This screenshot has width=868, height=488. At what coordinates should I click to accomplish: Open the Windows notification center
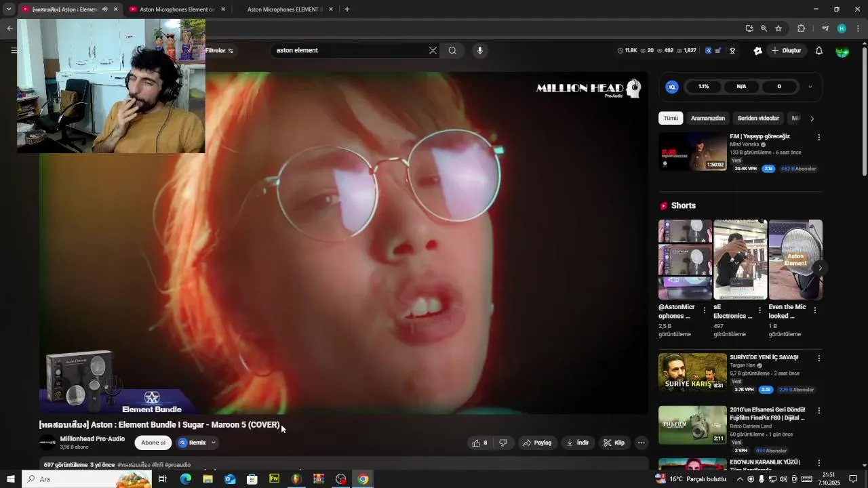pyautogui.click(x=853, y=479)
